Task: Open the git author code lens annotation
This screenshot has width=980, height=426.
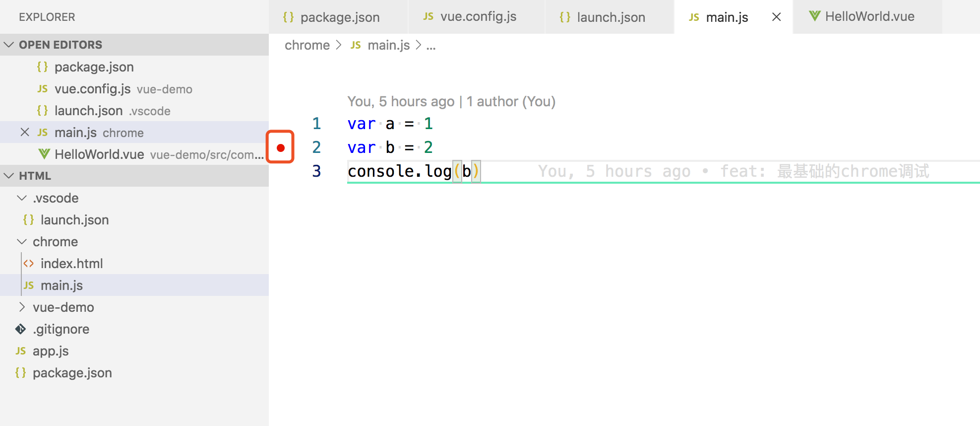Action: (x=451, y=101)
